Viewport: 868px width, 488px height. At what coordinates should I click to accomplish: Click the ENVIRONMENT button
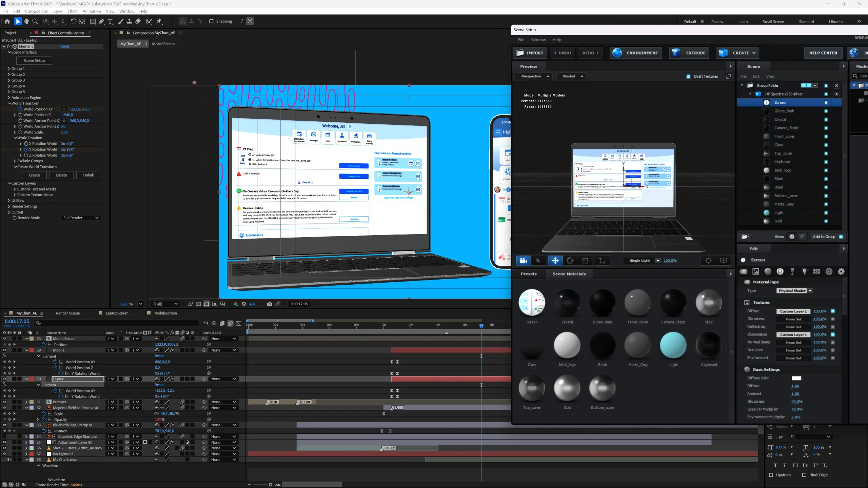pyautogui.click(x=636, y=53)
